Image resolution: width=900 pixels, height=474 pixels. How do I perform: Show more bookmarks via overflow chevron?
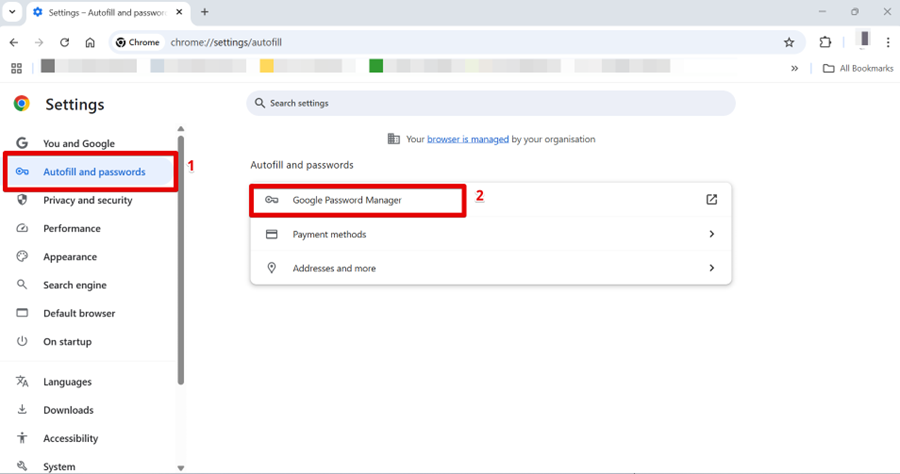[795, 68]
